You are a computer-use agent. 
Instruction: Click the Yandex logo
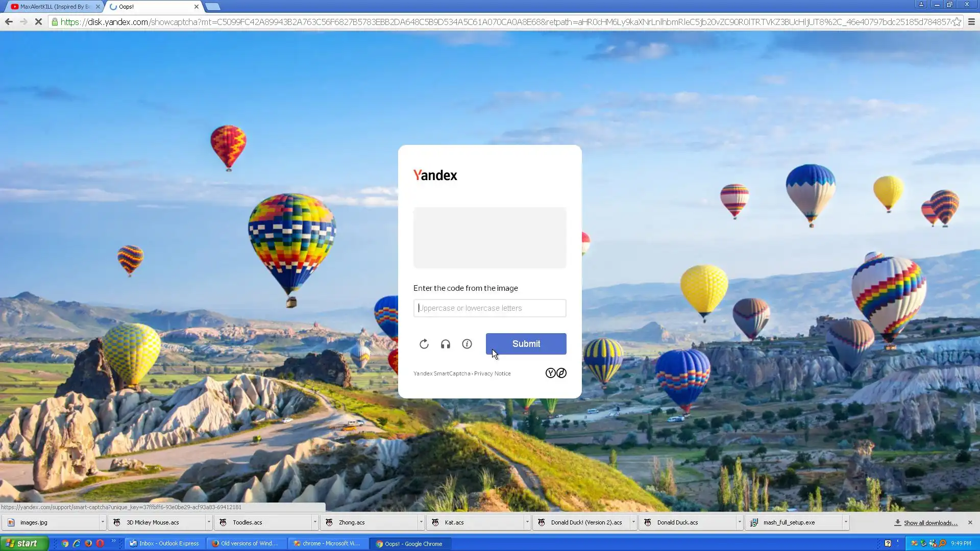[435, 176]
